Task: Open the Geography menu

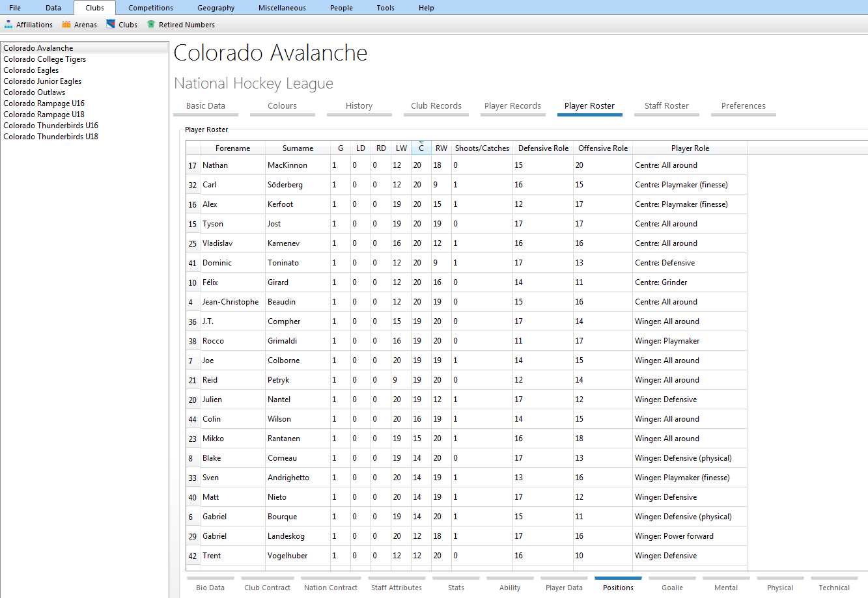Action: 216,8
